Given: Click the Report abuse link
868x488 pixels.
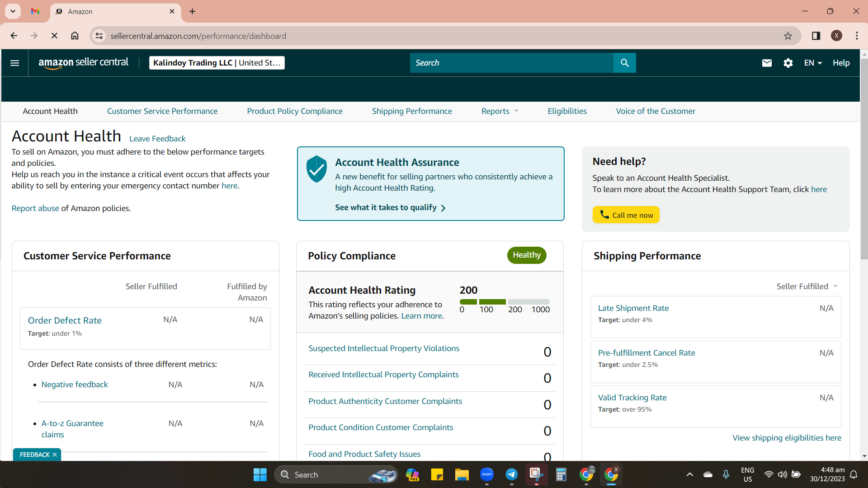Looking at the screenshot, I should tap(35, 208).
